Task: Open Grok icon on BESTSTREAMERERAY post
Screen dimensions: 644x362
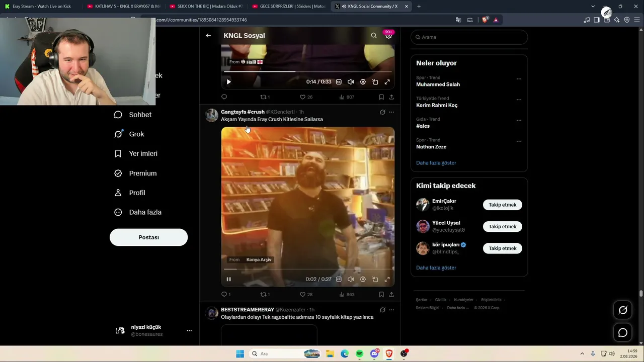Action: (x=382, y=310)
